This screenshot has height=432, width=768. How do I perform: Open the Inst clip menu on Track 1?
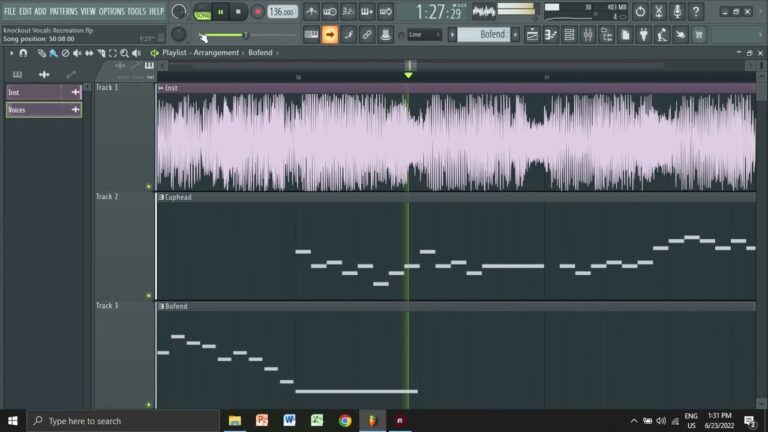[161, 88]
